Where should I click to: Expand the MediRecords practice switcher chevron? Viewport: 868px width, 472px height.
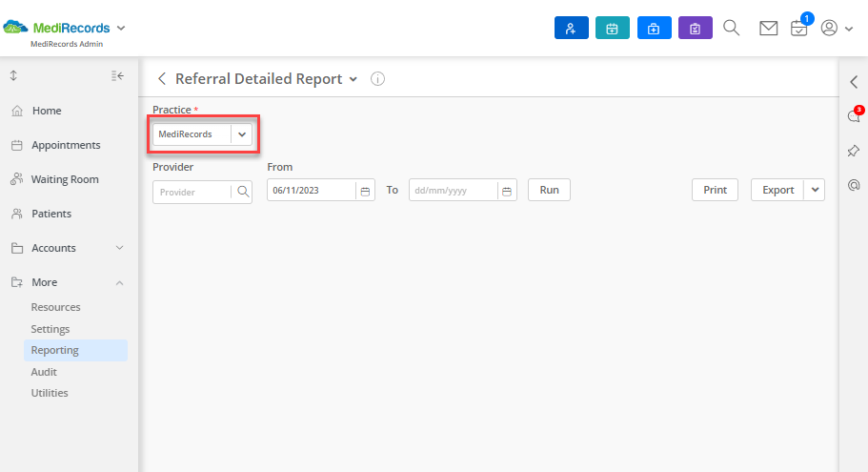tap(121, 28)
